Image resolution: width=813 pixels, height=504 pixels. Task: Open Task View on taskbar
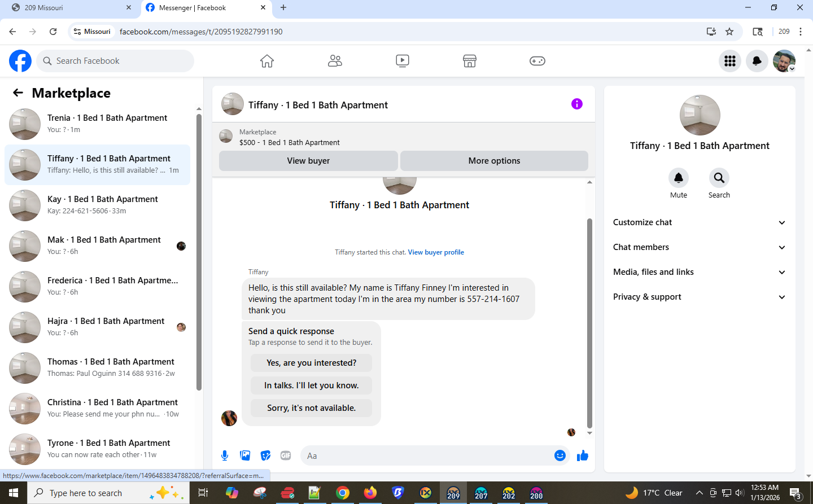pyautogui.click(x=203, y=493)
